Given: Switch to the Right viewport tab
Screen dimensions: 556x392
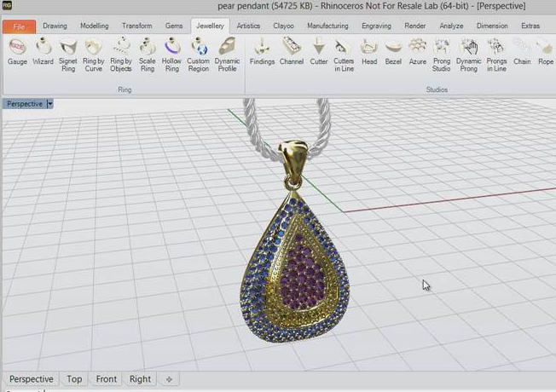Looking at the screenshot, I should click(x=140, y=379).
